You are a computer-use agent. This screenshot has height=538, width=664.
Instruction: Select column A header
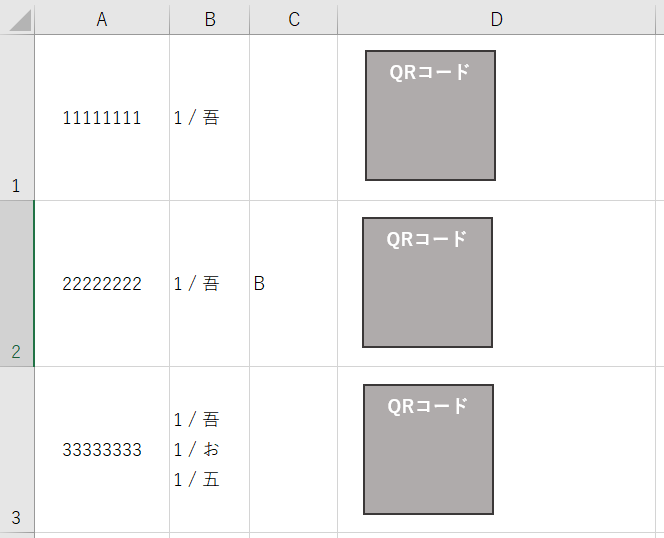(x=102, y=19)
